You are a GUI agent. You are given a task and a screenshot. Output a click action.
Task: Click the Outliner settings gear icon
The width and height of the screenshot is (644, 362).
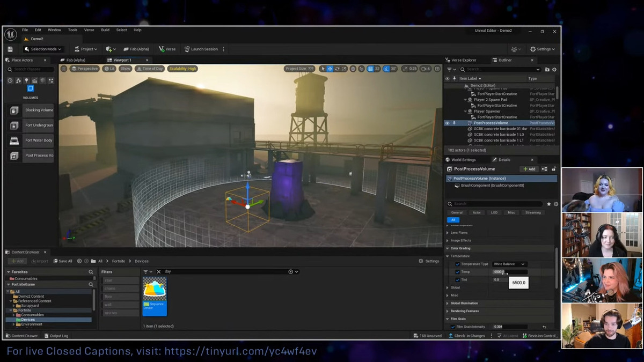[x=554, y=69]
